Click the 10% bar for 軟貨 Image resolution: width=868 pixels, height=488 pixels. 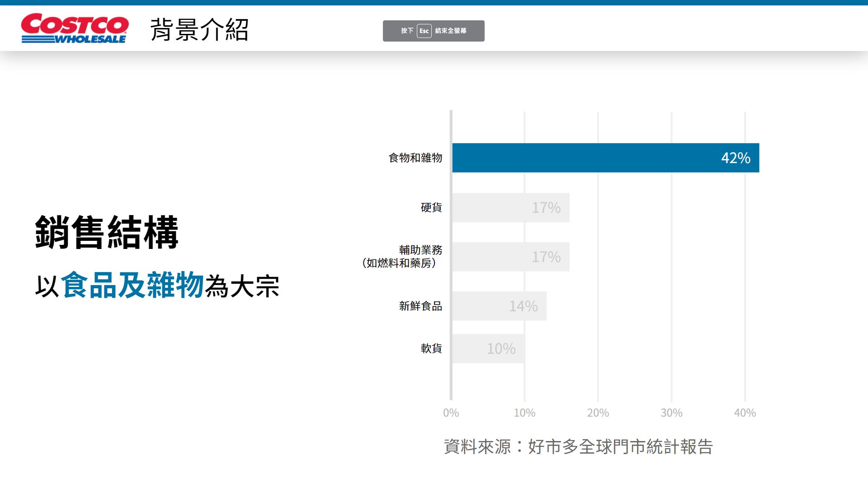point(489,348)
